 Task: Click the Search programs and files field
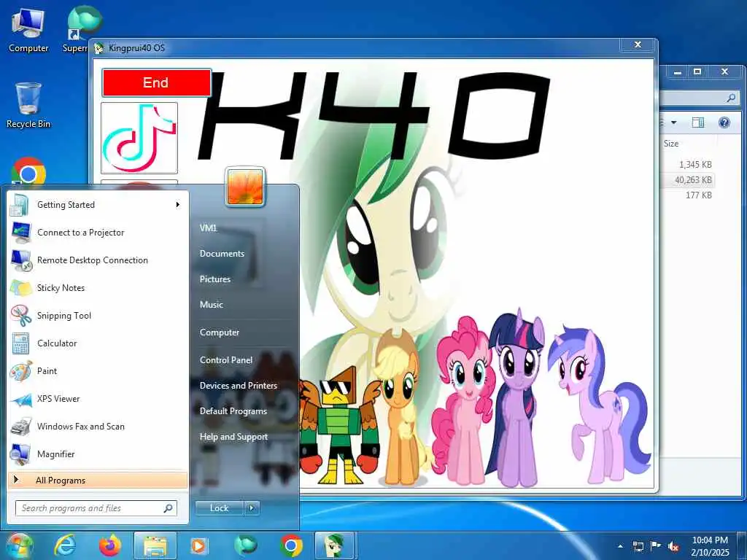click(96, 508)
